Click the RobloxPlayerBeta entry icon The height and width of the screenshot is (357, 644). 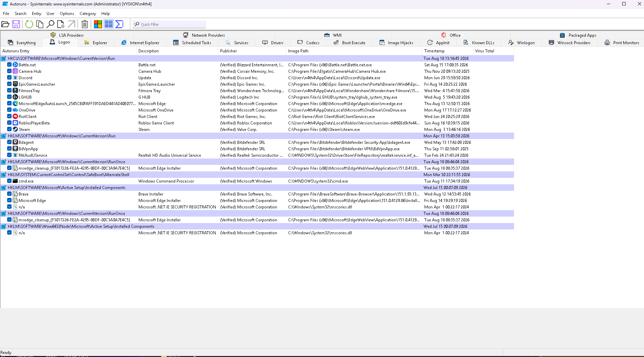click(x=15, y=123)
